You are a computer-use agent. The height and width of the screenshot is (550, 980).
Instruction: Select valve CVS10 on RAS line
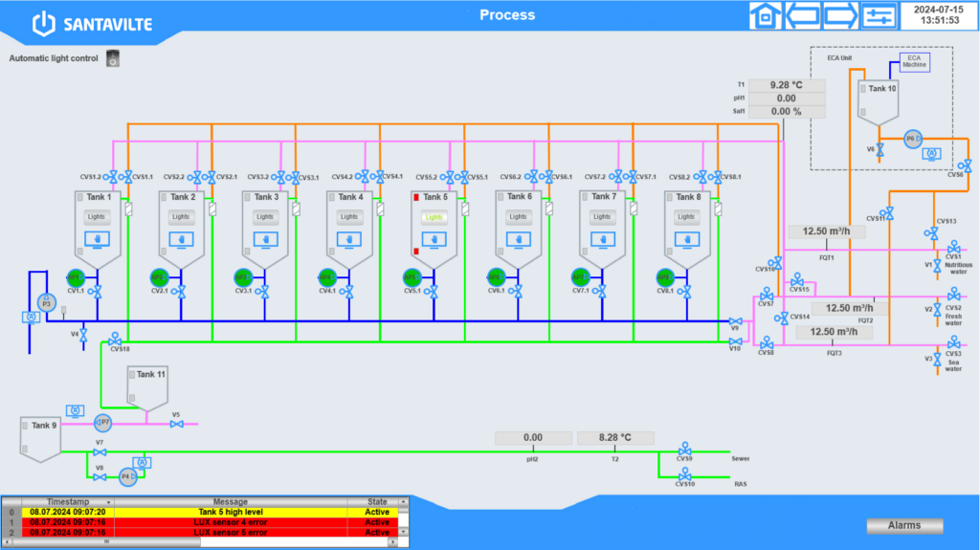pyautogui.click(x=685, y=474)
